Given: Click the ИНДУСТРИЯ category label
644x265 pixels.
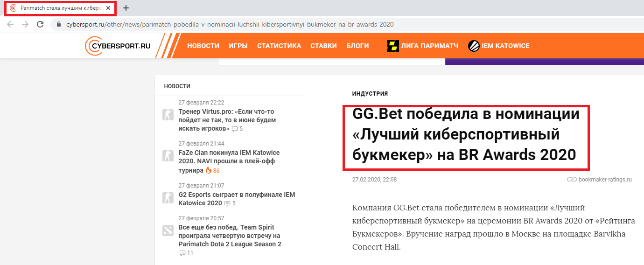Looking at the screenshot, I should pos(370,94).
